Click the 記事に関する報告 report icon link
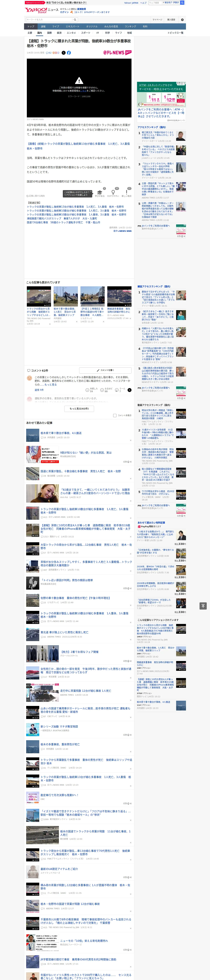Screen dimensions: 210x980 click(35, 196)
